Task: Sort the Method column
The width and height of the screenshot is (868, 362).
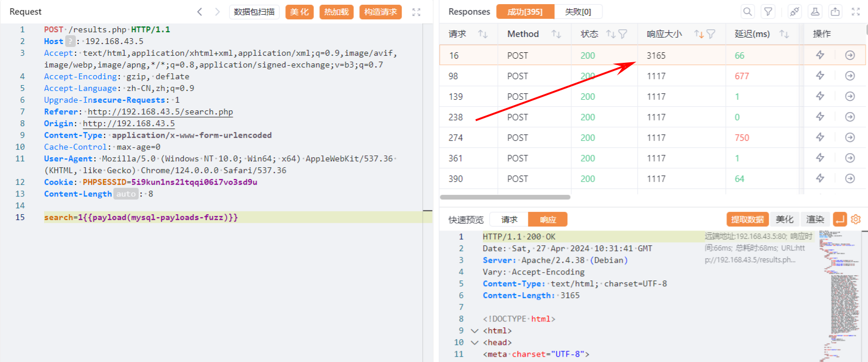Action: pyautogui.click(x=556, y=34)
